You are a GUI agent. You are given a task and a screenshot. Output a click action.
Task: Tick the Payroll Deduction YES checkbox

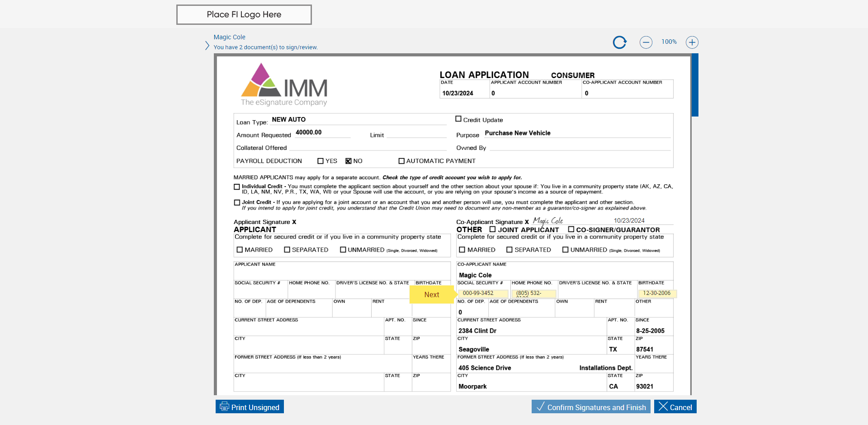321,161
